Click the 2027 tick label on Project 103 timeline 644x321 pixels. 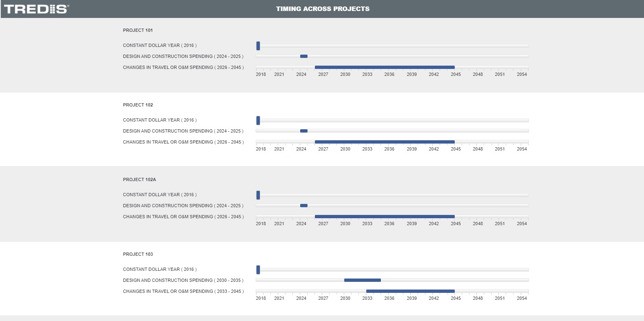[x=323, y=299]
